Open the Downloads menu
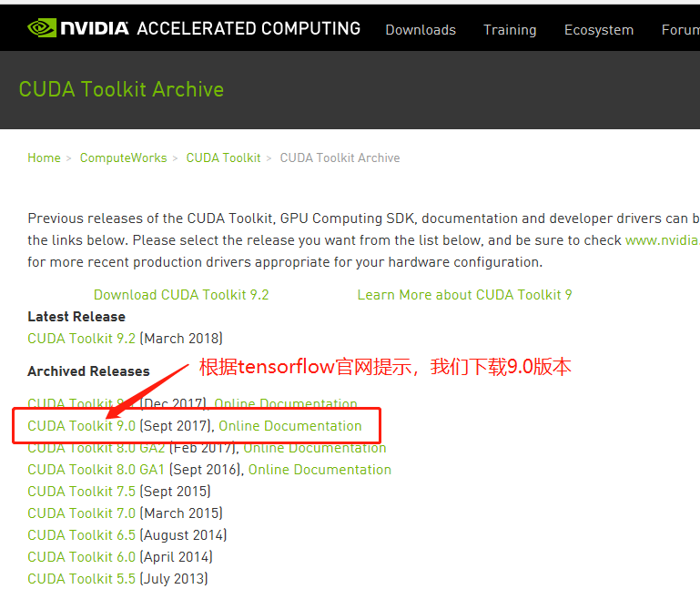Image resolution: width=700 pixels, height=589 pixels. (421, 30)
